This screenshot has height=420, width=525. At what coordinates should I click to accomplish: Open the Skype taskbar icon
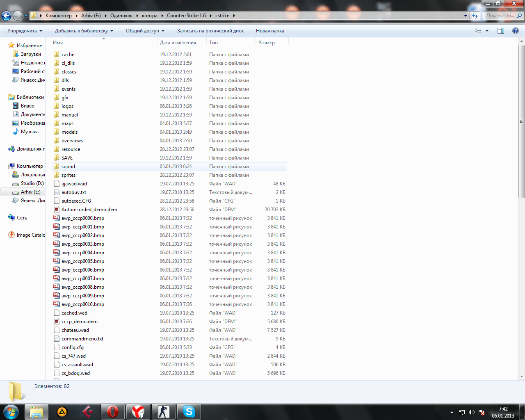tap(189, 412)
